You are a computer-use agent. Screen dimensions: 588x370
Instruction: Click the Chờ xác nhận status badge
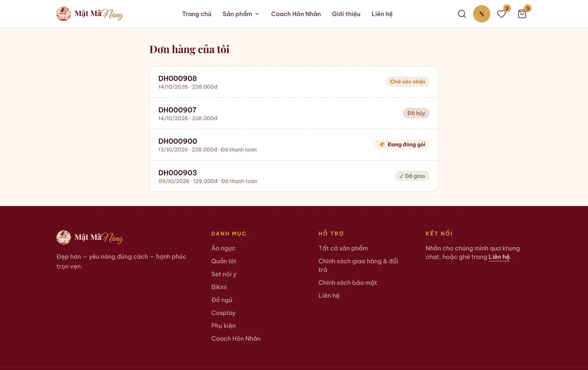click(407, 82)
